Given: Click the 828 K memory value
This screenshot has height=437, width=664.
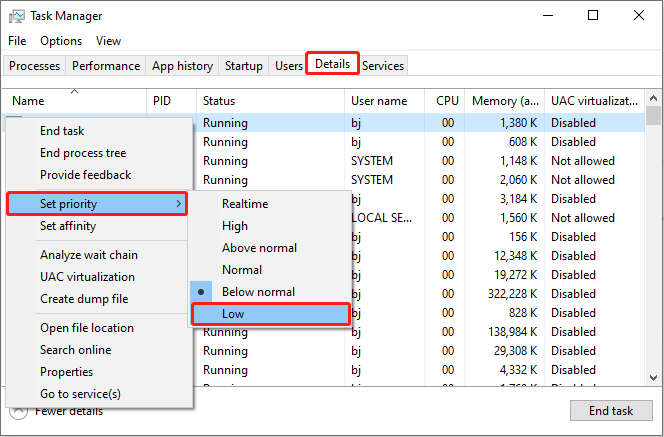Looking at the screenshot, I should (x=523, y=313).
